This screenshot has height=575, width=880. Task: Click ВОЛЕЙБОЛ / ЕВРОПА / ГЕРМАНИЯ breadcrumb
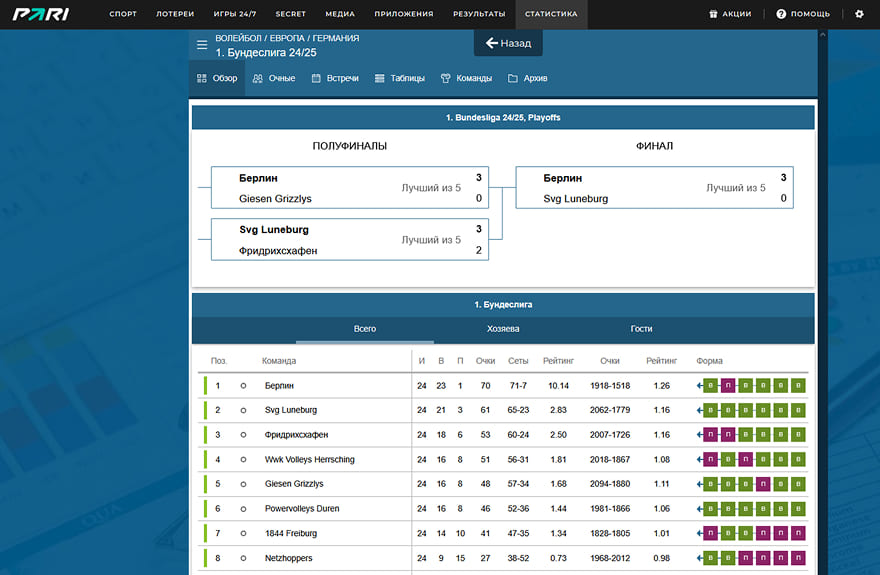(x=287, y=38)
